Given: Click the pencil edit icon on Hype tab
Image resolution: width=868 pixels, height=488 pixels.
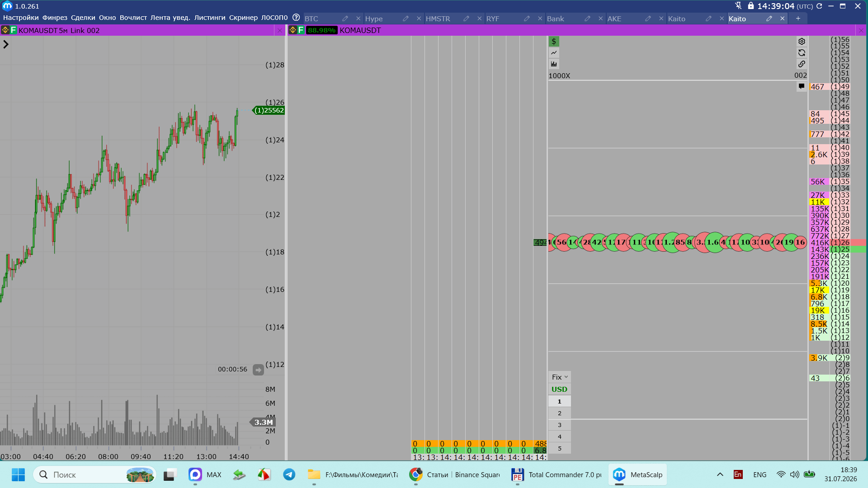Looking at the screenshot, I should click(406, 19).
